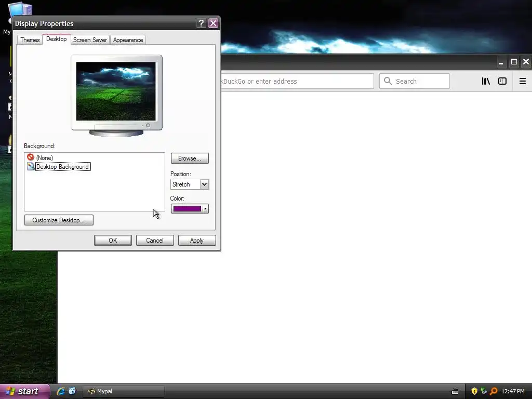The height and width of the screenshot is (399, 532).
Task: Maximize the Mypal browser window
Action: click(x=514, y=62)
